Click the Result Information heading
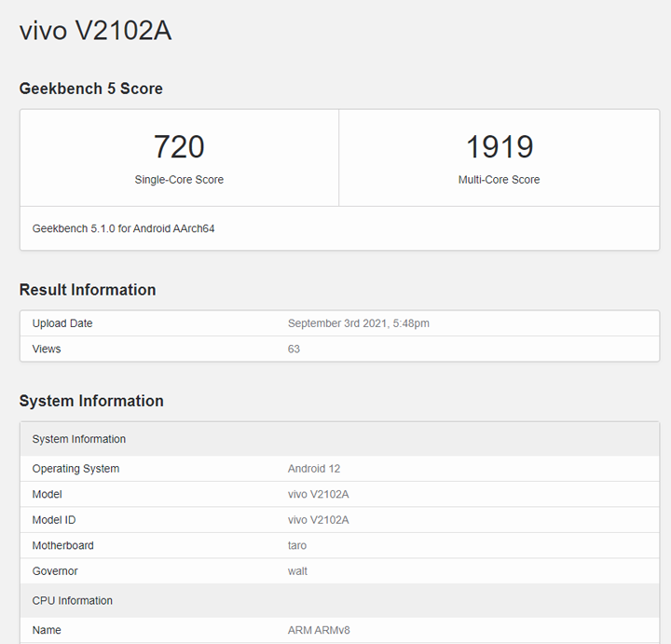This screenshot has height=644, width=671. click(88, 290)
